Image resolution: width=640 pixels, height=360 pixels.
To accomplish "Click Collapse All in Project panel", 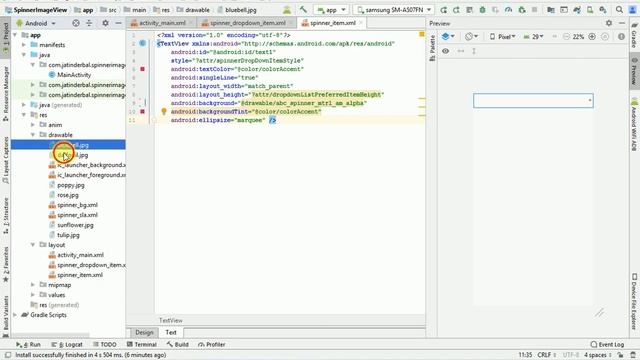I will pyautogui.click(x=89, y=23).
